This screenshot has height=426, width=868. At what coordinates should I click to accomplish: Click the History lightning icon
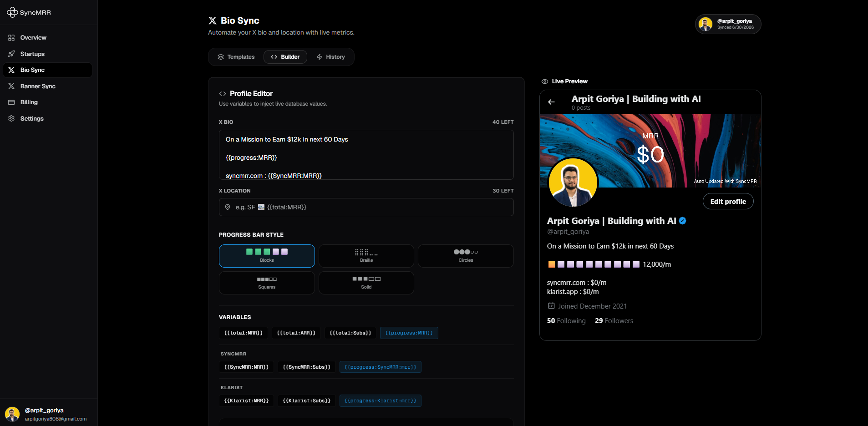pyautogui.click(x=320, y=57)
